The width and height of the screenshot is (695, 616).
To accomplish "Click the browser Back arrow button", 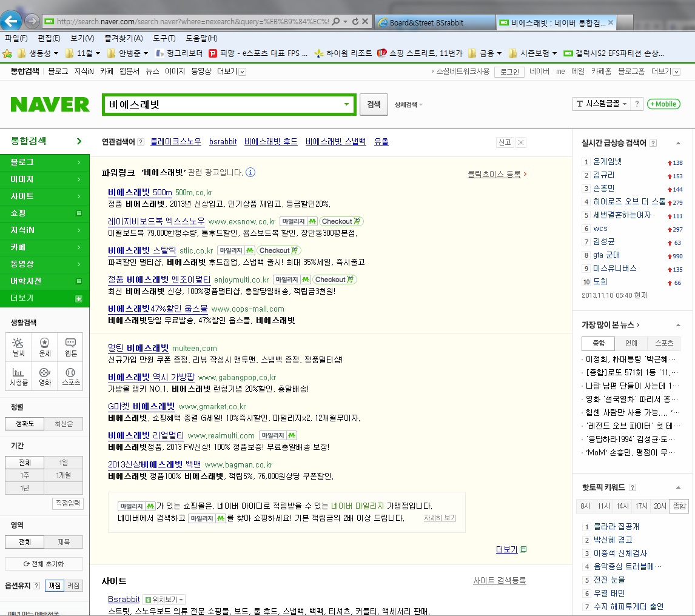I will [x=11, y=21].
